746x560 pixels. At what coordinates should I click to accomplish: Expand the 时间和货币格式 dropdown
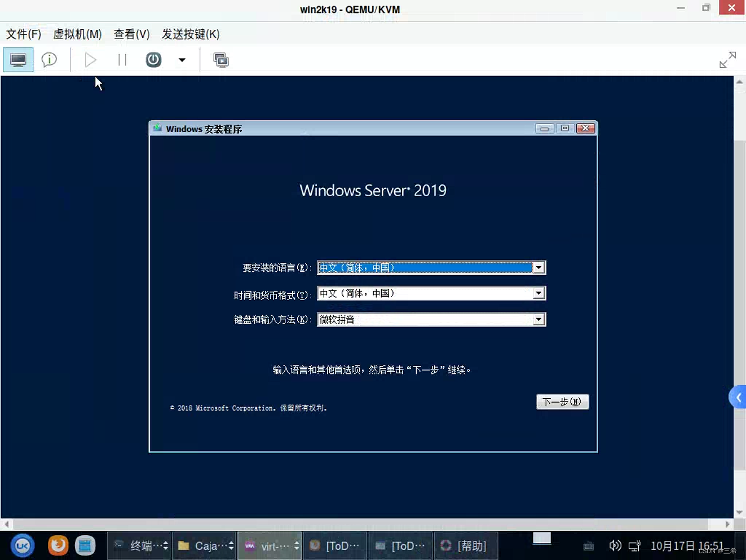538,293
